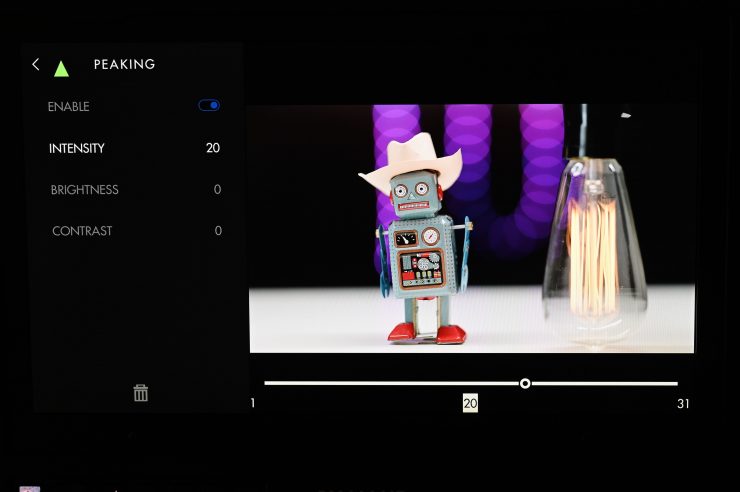Click the light bulb in the preview image
This screenshot has width=740, height=492.
coord(595,250)
